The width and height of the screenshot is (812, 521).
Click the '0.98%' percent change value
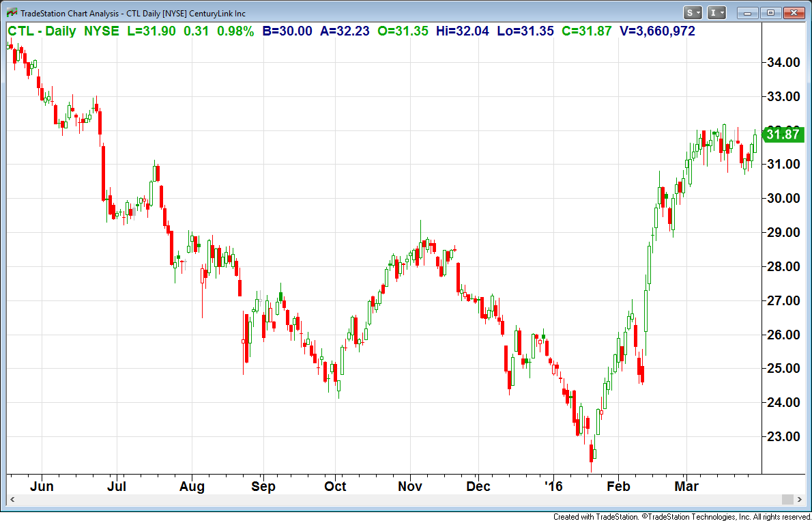pyautogui.click(x=235, y=31)
